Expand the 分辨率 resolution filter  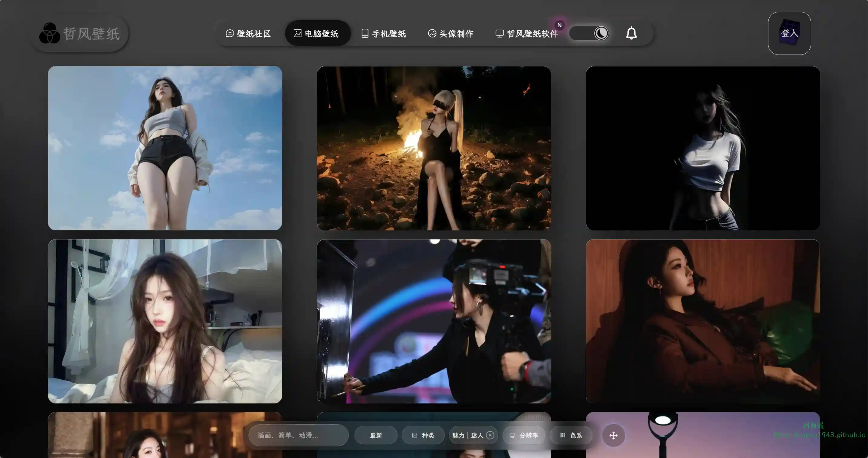point(524,435)
